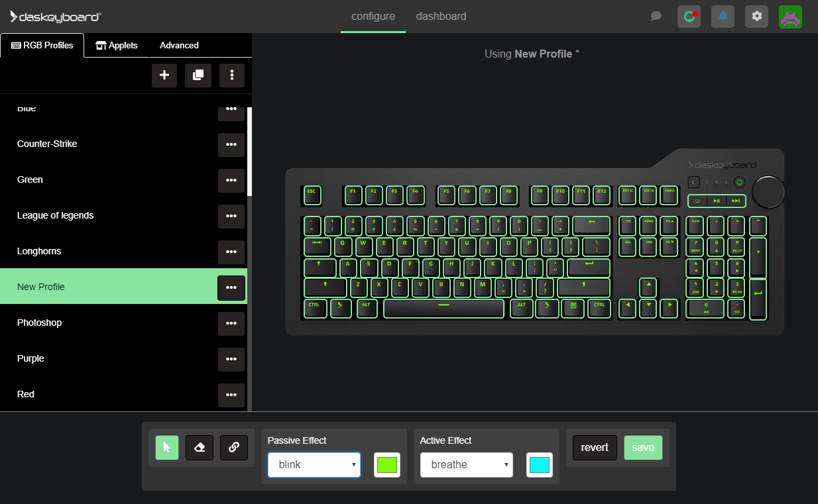Open options for Longhorns profile
The width and height of the screenshot is (818, 504).
pyautogui.click(x=231, y=252)
